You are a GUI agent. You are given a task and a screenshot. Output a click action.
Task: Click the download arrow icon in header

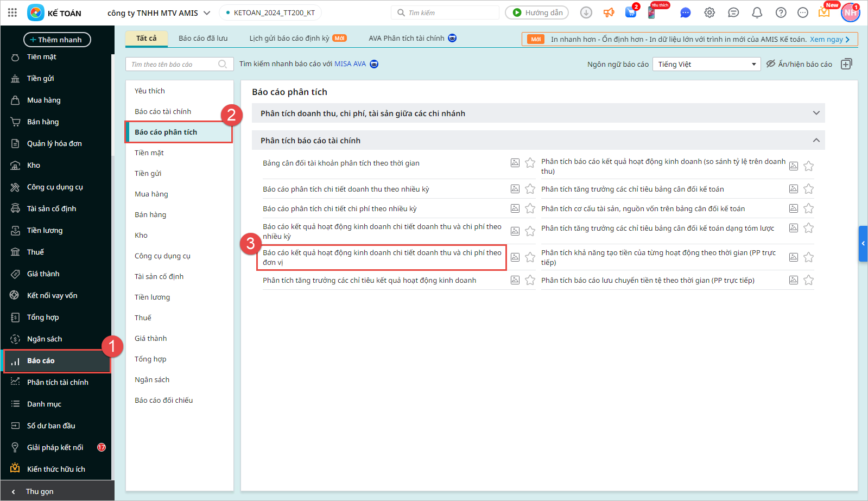click(x=586, y=12)
